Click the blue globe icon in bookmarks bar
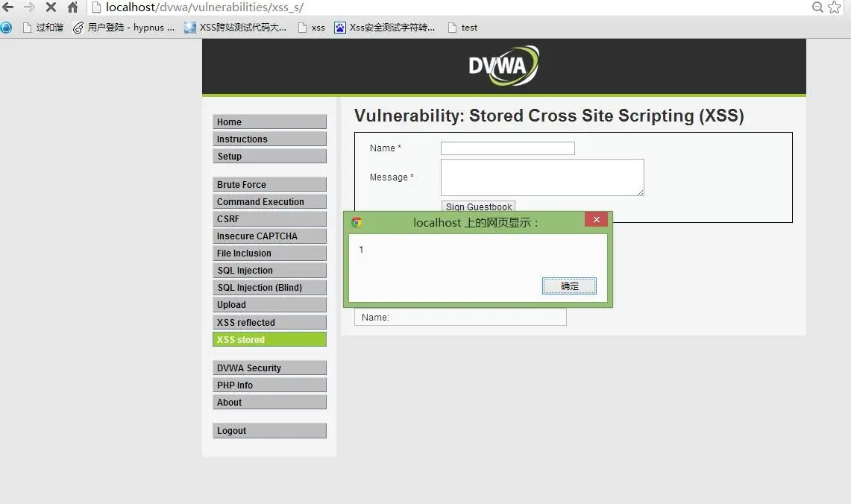 (x=6, y=28)
